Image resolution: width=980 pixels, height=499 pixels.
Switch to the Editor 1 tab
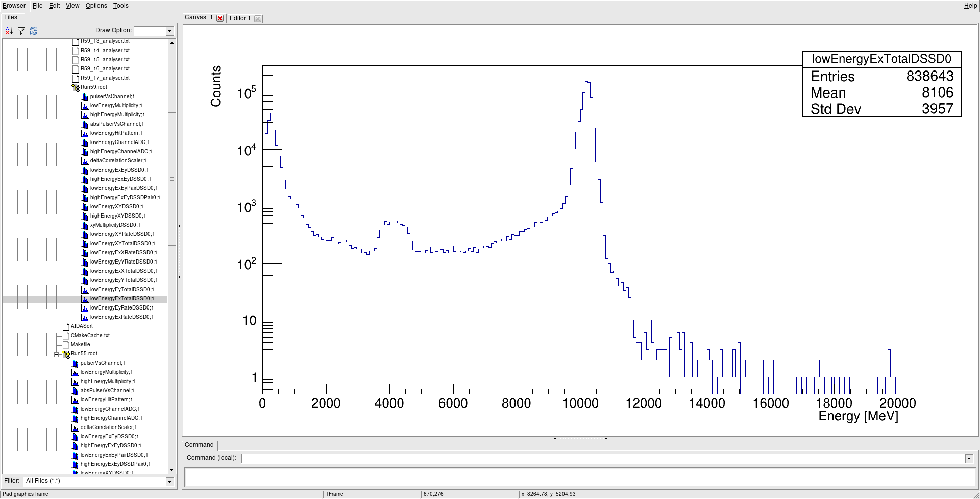point(240,18)
